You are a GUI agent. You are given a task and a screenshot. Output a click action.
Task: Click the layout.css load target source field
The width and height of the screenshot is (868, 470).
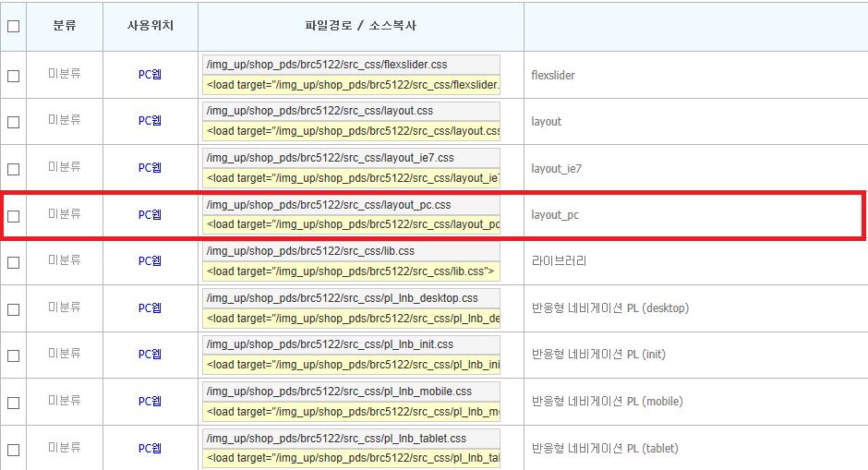click(352, 131)
